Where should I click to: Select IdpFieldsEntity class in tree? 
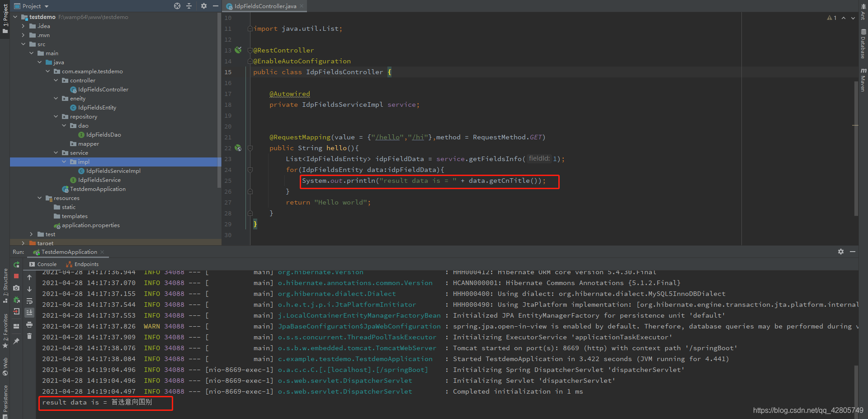(x=97, y=108)
